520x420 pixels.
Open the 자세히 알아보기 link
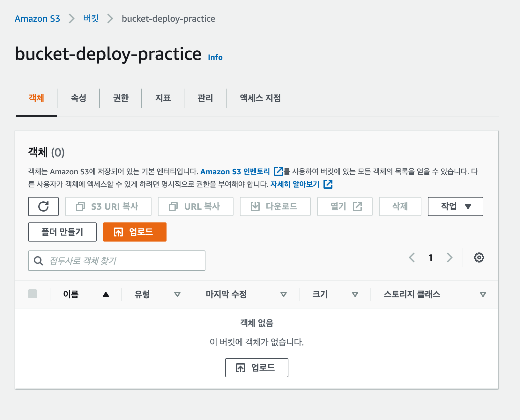(295, 184)
